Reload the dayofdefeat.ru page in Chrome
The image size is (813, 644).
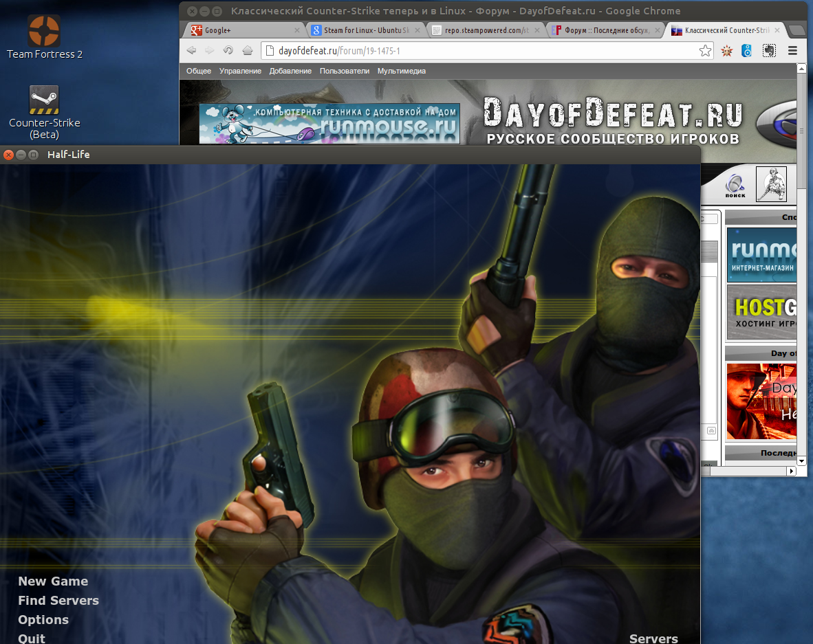tap(228, 50)
